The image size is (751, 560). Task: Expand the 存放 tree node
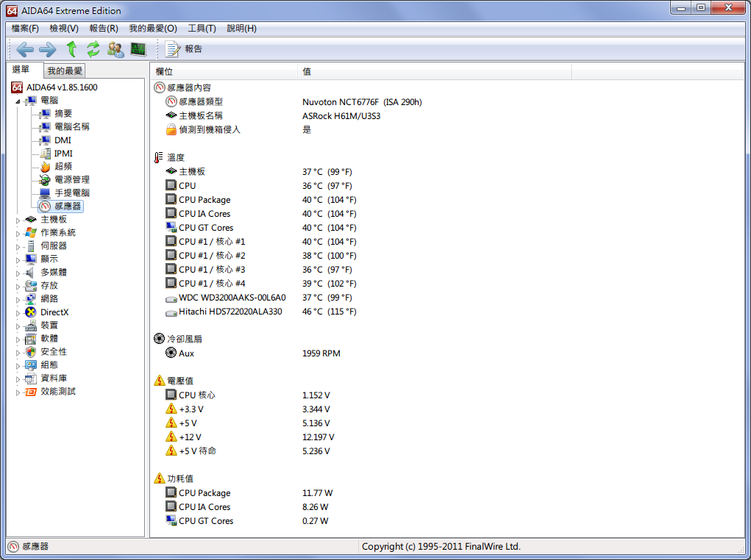[x=18, y=286]
